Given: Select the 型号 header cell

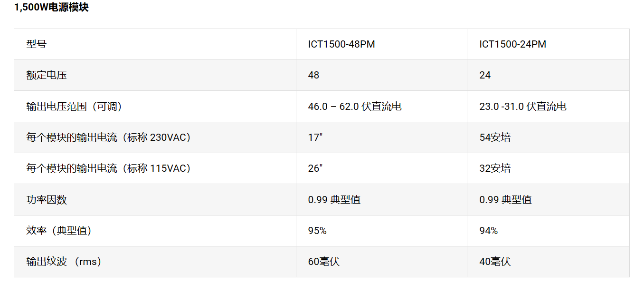Looking at the screenshot, I should [37, 44].
